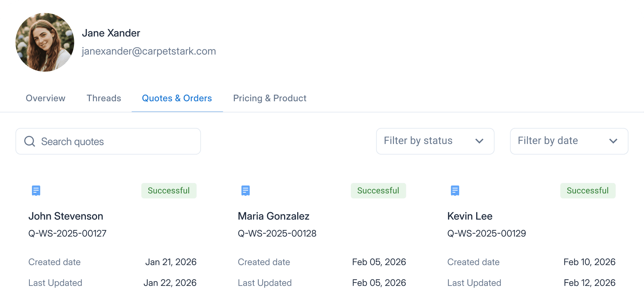Open the Threads tab
The image size is (644, 296).
pyautogui.click(x=104, y=98)
